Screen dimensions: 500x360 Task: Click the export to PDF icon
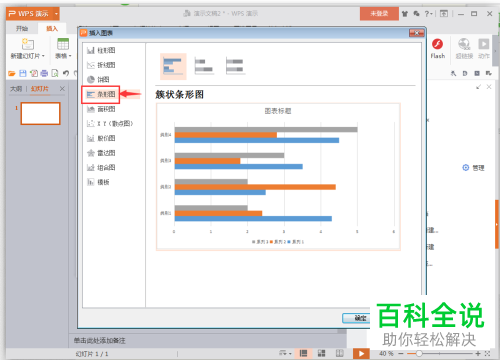pos(34,73)
